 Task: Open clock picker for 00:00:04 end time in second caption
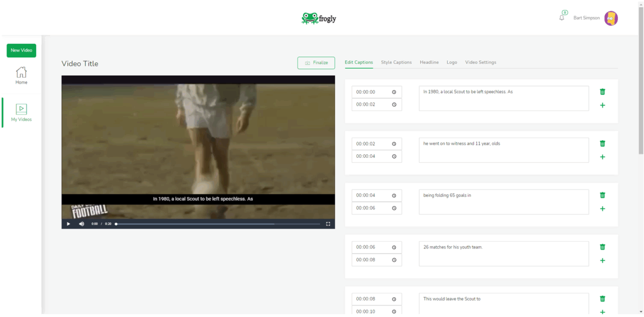point(394,156)
